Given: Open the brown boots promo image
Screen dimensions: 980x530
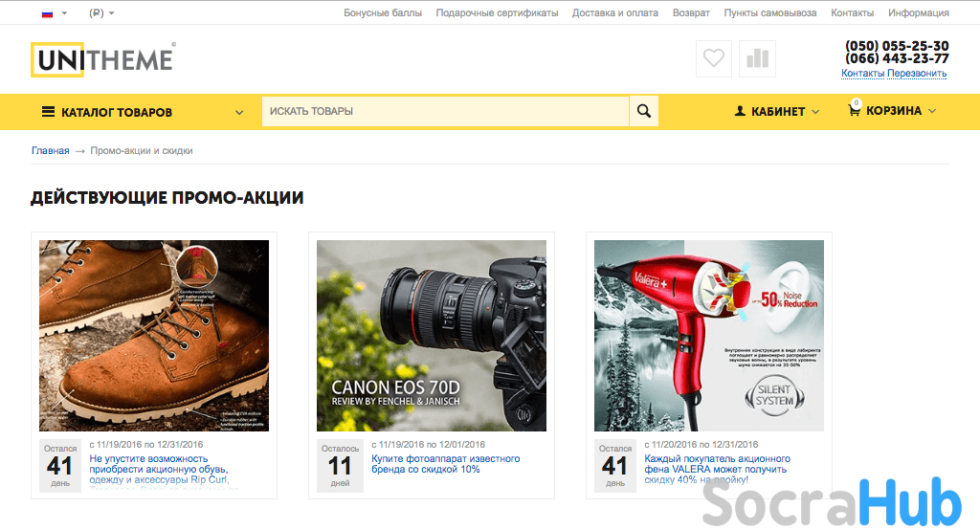Looking at the screenshot, I should (x=154, y=336).
